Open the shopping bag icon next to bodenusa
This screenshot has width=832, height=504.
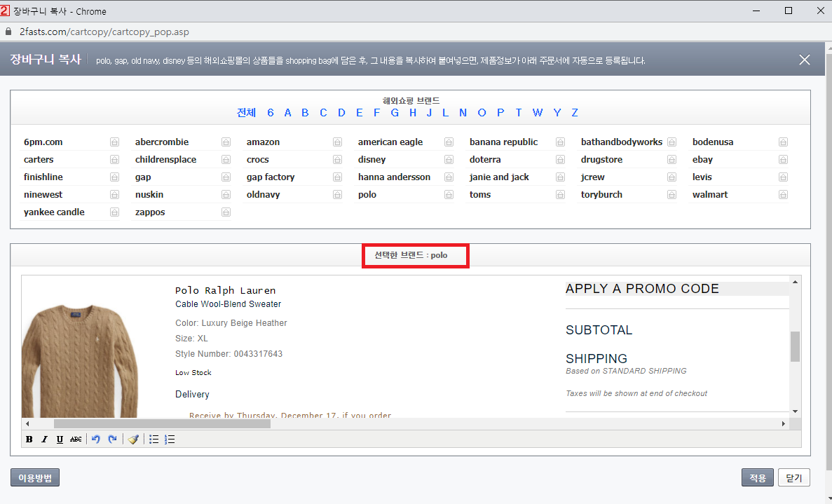pos(783,142)
